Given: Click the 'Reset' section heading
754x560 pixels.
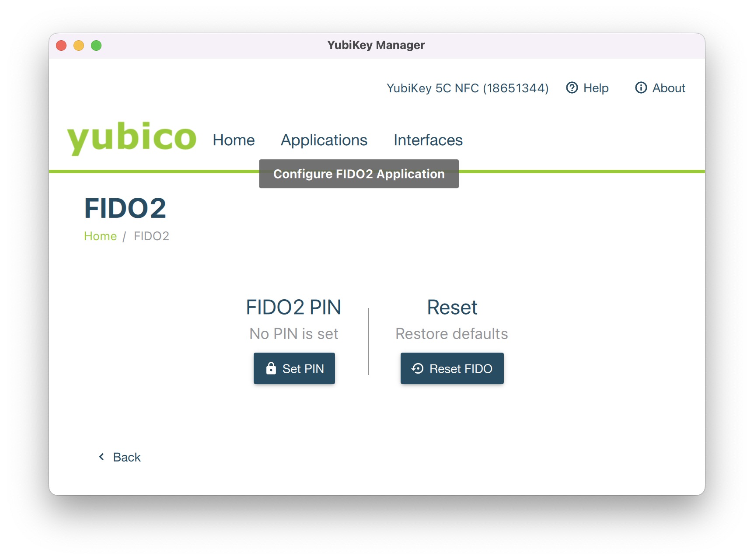Looking at the screenshot, I should [x=452, y=307].
